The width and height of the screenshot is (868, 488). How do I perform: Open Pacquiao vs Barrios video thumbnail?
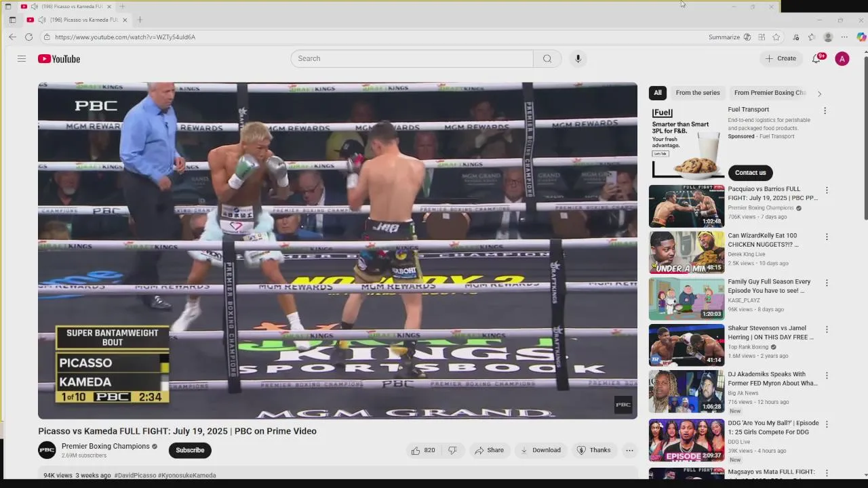pos(686,206)
